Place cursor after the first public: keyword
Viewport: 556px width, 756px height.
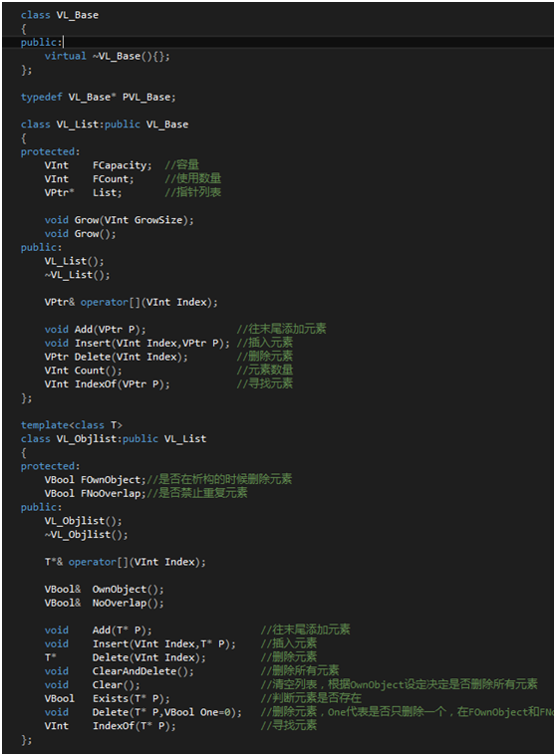(x=63, y=43)
